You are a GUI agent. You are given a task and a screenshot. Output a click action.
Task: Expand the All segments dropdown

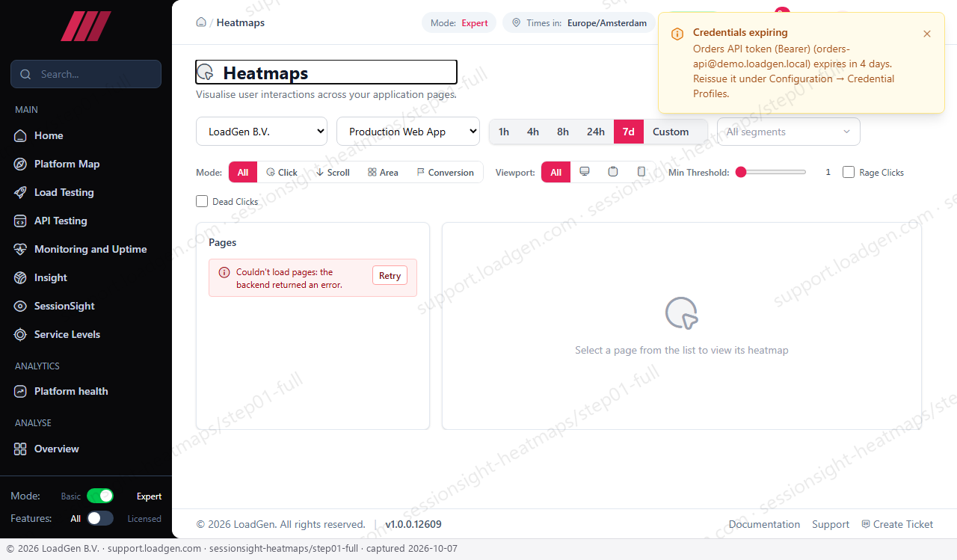click(789, 132)
